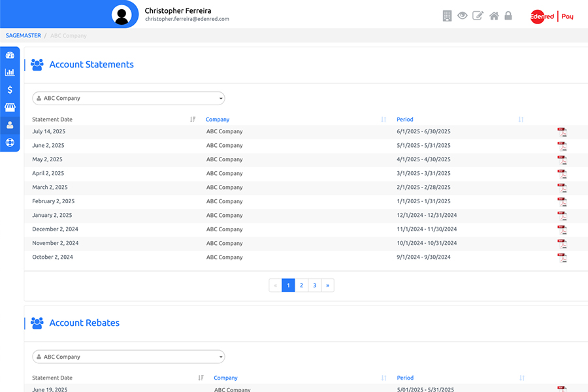Open PDF for the January 2, 2025 statement
Image resolution: width=588 pixels, height=392 pixels.
pos(562,216)
